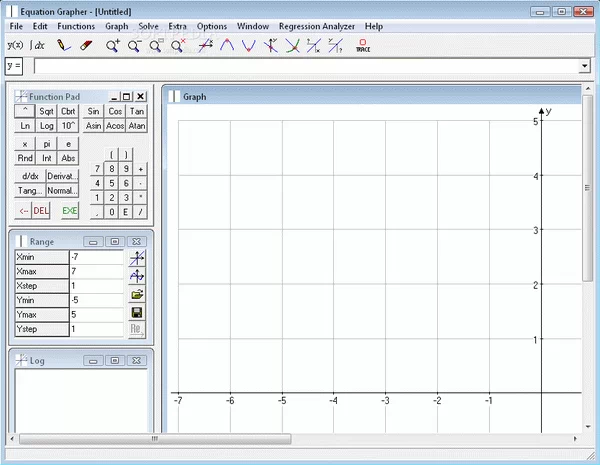
Task: Click the Cbrt button on Function Pad
Action: pos(68,111)
